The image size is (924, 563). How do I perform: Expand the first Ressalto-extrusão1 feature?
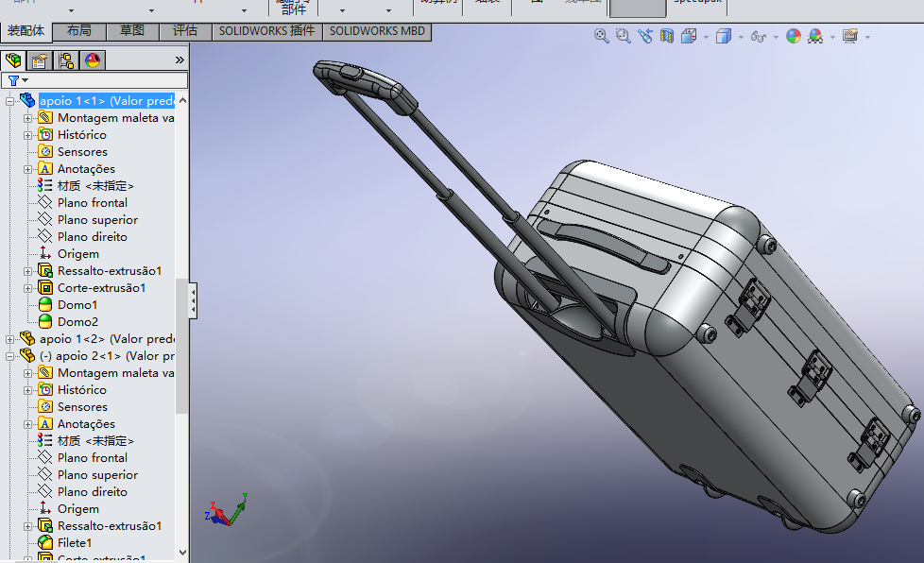tap(27, 271)
